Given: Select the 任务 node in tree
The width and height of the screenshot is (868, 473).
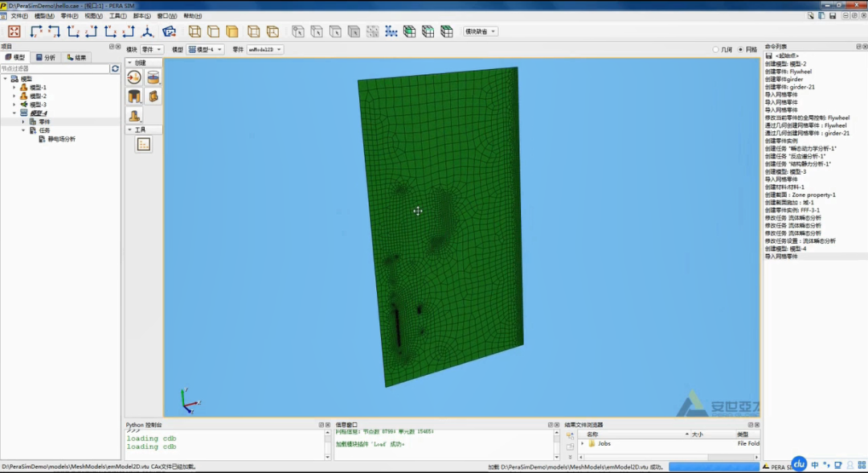Looking at the screenshot, I should pos(44,130).
